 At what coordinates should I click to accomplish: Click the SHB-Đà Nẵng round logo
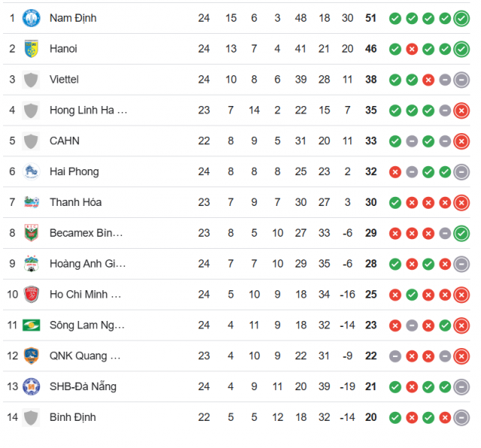pyautogui.click(x=32, y=386)
